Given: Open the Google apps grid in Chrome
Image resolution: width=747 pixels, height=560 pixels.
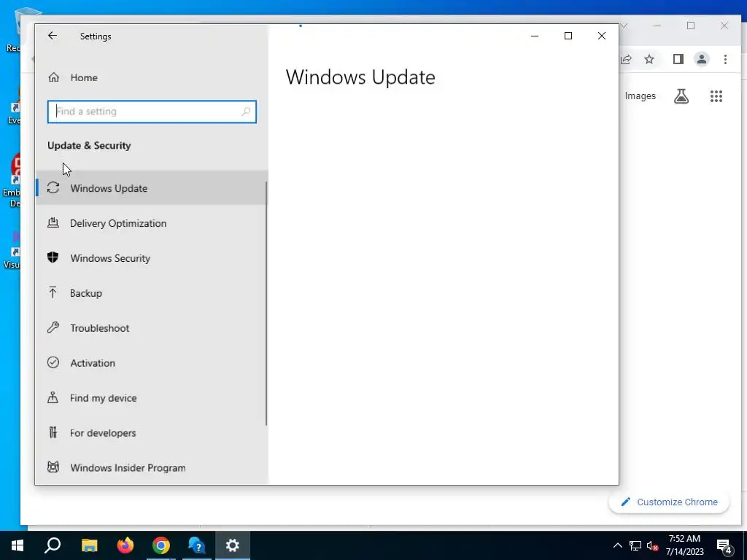Looking at the screenshot, I should point(716,96).
